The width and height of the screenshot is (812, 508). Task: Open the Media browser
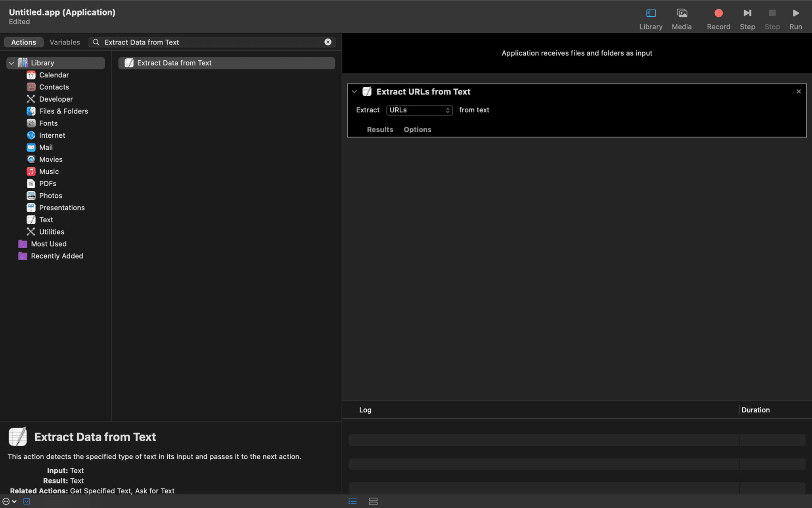[682, 13]
